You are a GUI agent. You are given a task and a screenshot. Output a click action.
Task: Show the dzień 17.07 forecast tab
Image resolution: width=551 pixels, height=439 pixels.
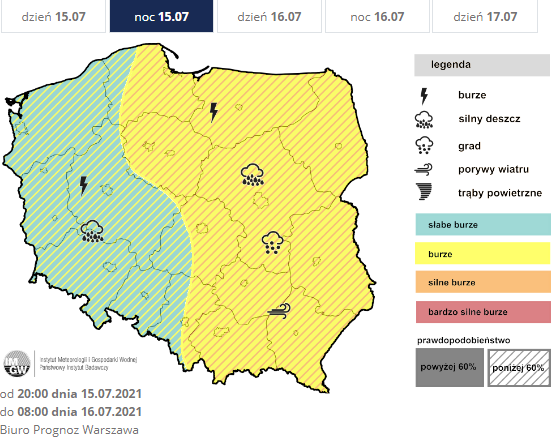point(485,16)
